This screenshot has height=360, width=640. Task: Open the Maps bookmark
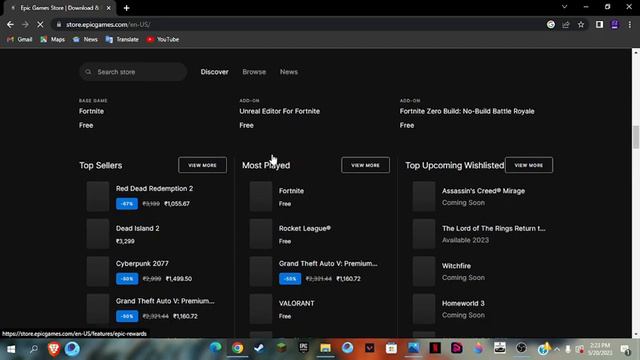(53, 40)
